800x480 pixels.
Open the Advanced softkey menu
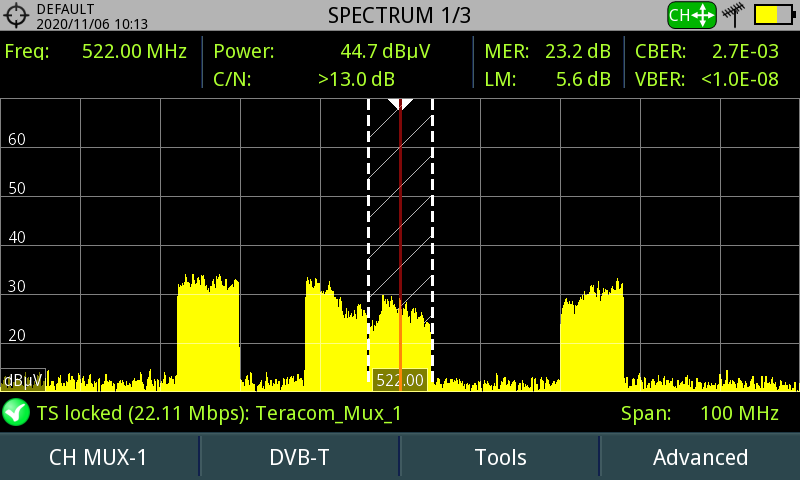[701, 457]
